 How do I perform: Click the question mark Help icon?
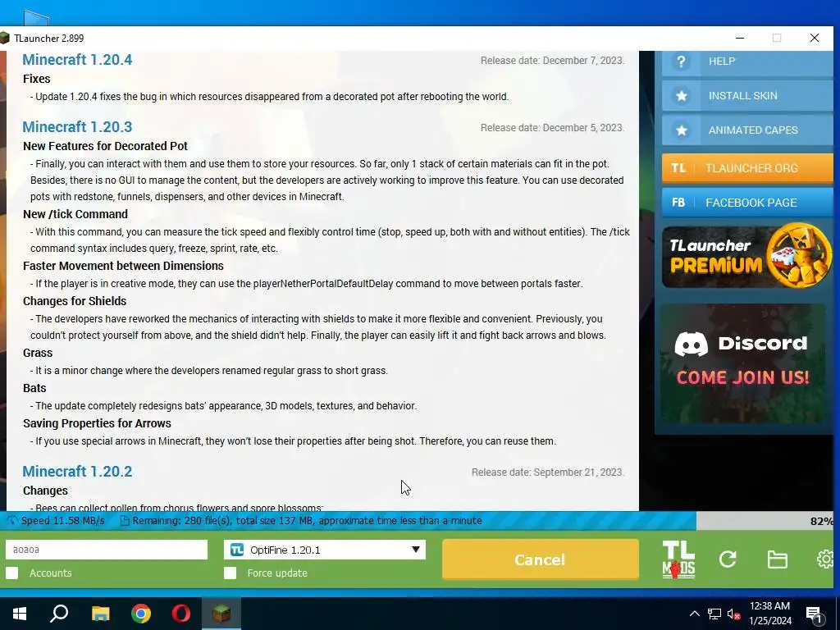(x=681, y=62)
